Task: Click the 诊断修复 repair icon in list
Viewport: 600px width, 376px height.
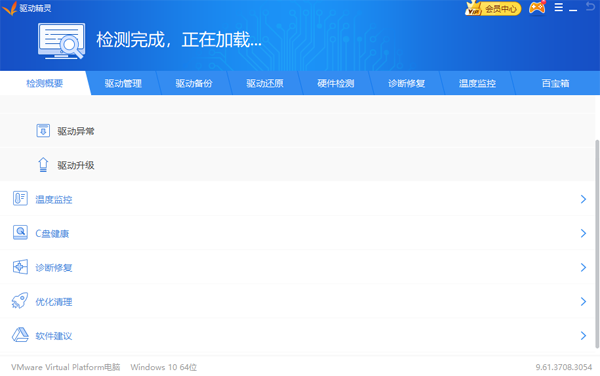Action: [x=20, y=267]
